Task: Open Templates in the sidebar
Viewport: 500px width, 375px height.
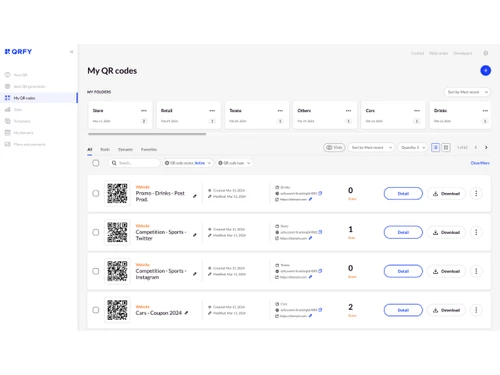Action: tap(17, 121)
